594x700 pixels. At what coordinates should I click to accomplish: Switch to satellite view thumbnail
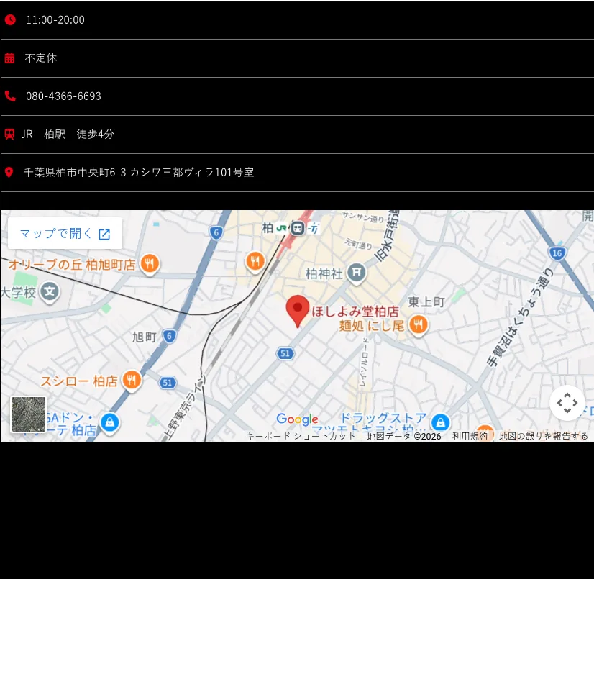tap(28, 414)
